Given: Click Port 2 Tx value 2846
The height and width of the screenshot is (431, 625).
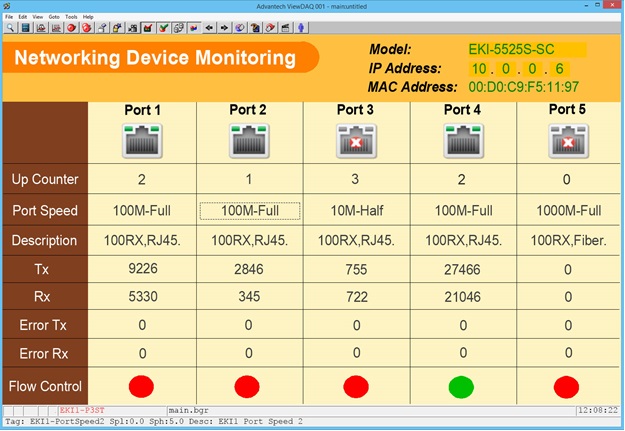Looking at the screenshot, I should (249, 270).
